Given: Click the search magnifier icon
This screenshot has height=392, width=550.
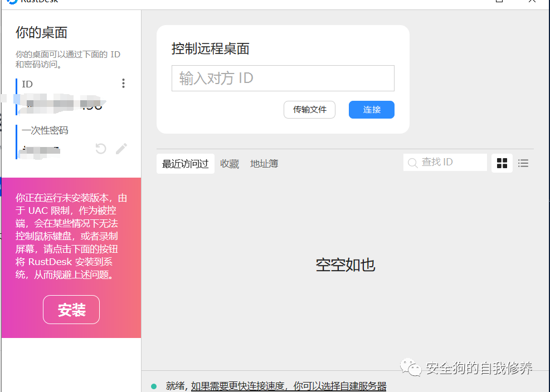Looking at the screenshot, I should 413,163.
